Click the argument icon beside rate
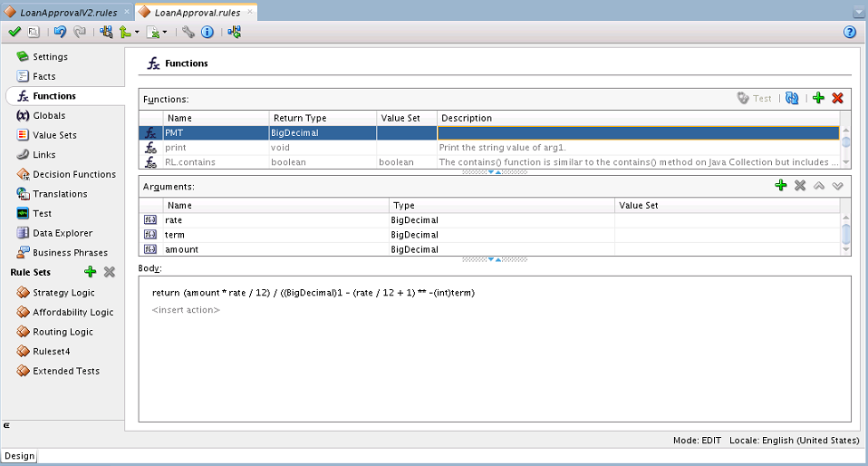The image size is (868, 466). click(x=150, y=220)
